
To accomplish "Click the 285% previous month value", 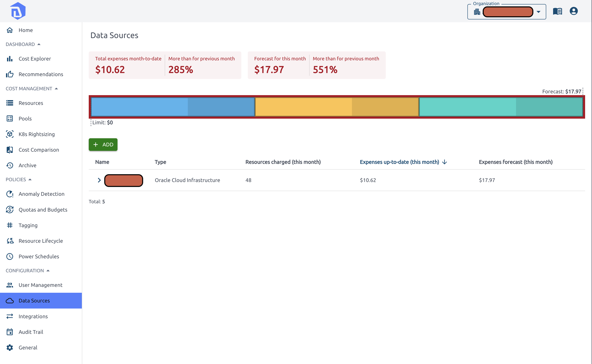I will coord(181,70).
